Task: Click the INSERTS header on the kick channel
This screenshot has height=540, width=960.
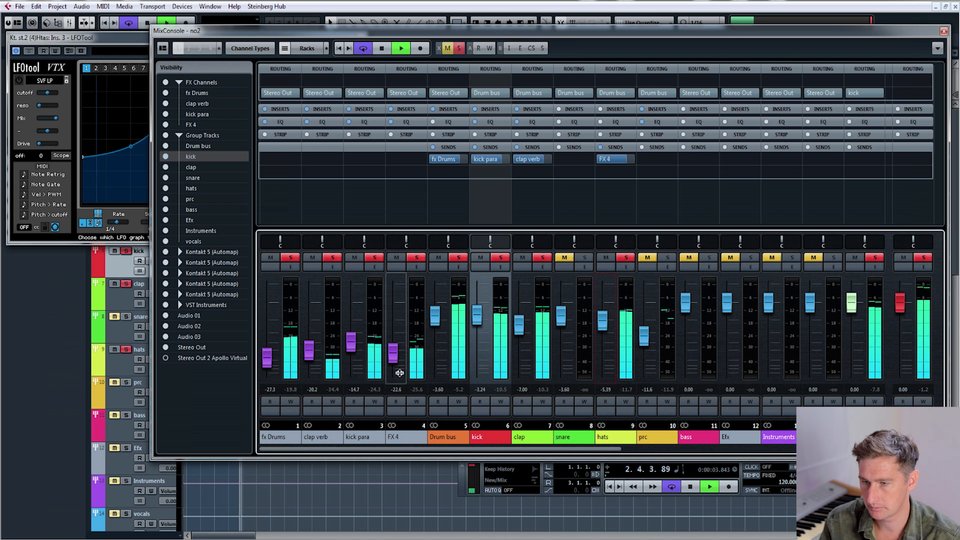Action: click(489, 109)
